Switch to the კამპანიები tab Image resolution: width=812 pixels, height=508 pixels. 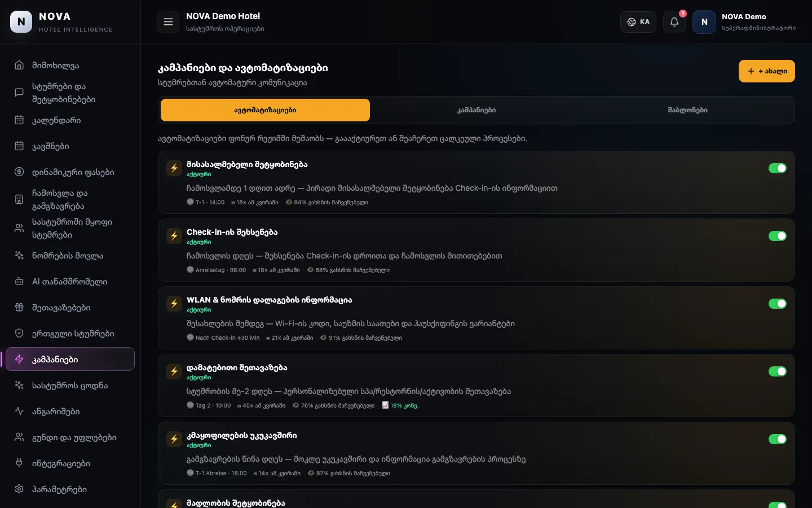click(476, 110)
